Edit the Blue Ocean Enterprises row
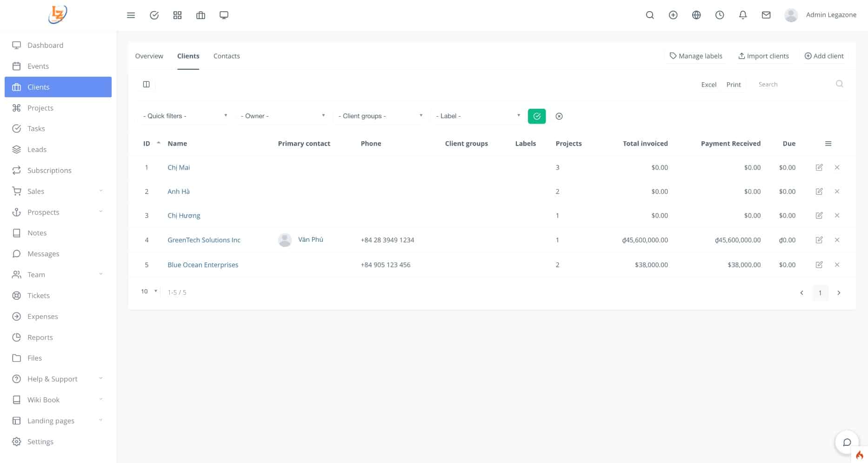Screen dimensions: 868x463 (x=819, y=265)
